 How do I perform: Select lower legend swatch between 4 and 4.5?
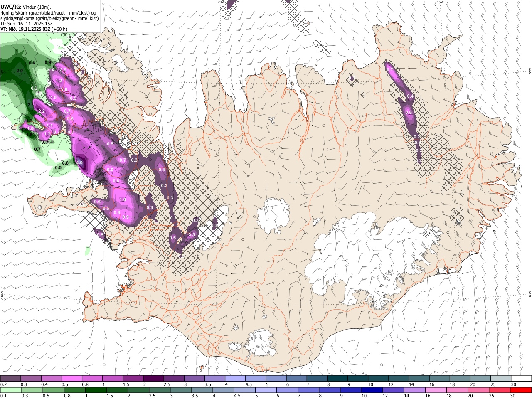point(223,390)
